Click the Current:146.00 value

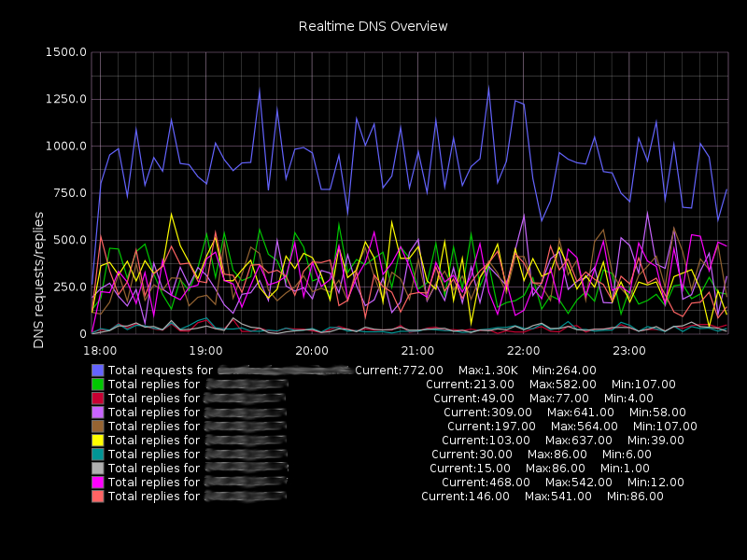[x=465, y=497]
